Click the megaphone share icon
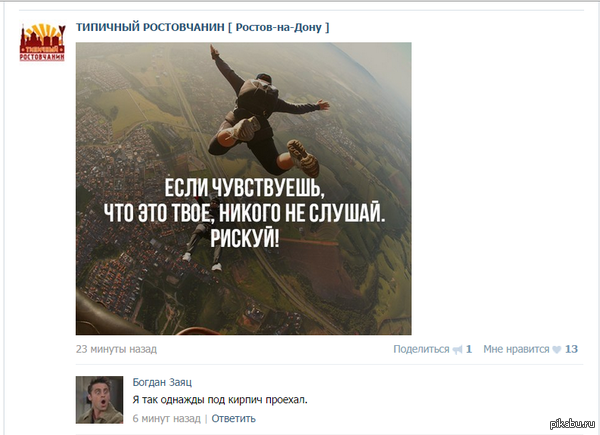The width and height of the screenshot is (600, 435). (x=457, y=350)
